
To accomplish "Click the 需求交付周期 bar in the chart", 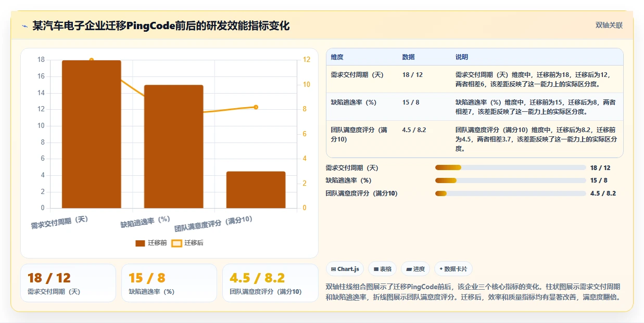I will tap(92, 134).
